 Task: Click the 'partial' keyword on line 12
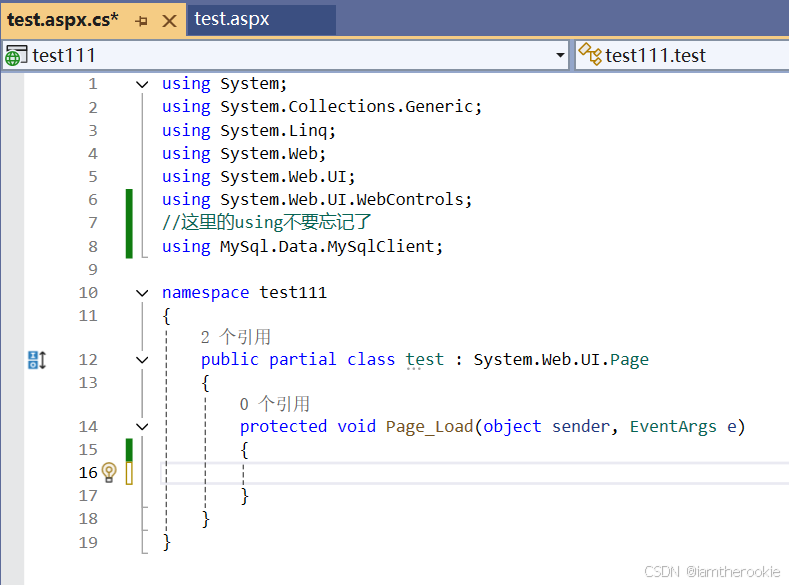(x=302, y=360)
